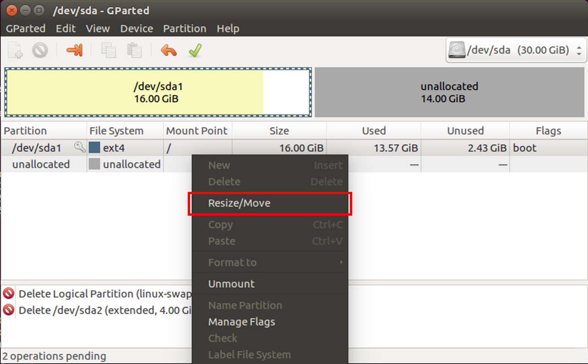The height and width of the screenshot is (364, 588).
Task: Click the key lock icon beside /dev/sda1
Action: tap(80, 147)
